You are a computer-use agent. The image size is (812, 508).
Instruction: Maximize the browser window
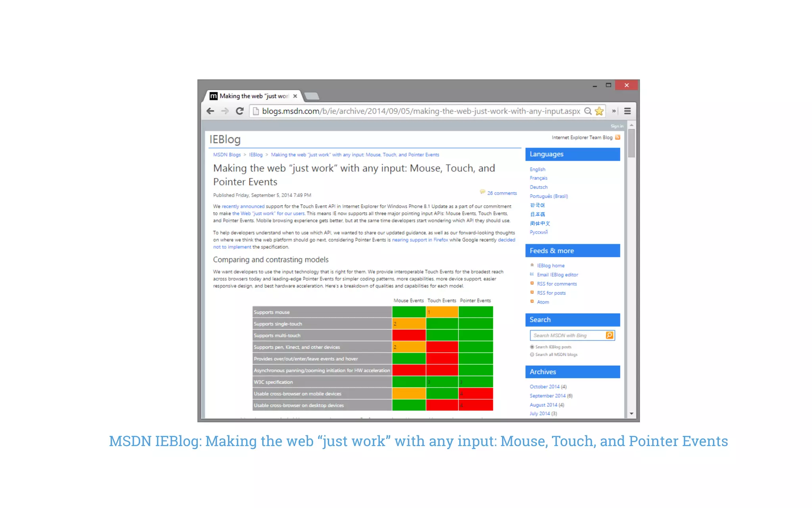point(609,85)
